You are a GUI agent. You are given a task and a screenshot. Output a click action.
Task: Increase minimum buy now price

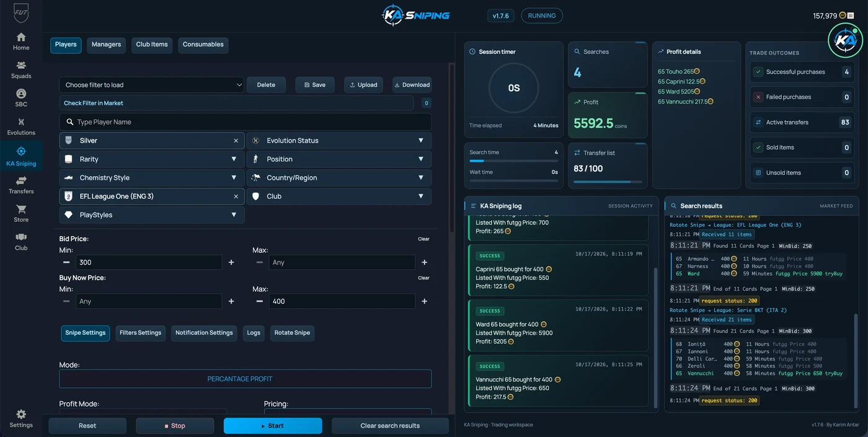[x=231, y=301]
